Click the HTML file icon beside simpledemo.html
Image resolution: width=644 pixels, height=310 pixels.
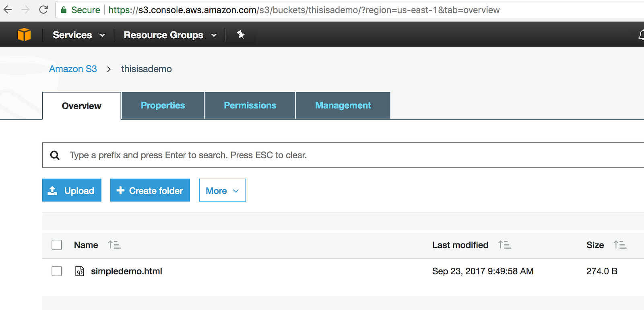(x=80, y=271)
